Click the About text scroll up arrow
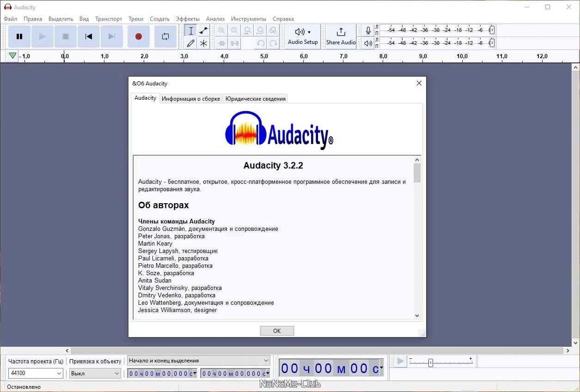Image resolution: width=580 pixels, height=392 pixels. (x=417, y=160)
